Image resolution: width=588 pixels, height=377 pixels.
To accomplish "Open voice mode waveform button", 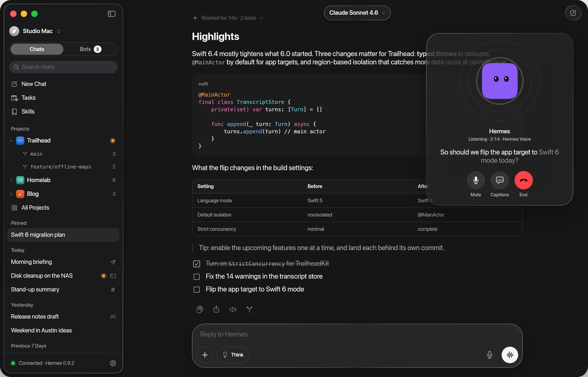I will [510, 355].
